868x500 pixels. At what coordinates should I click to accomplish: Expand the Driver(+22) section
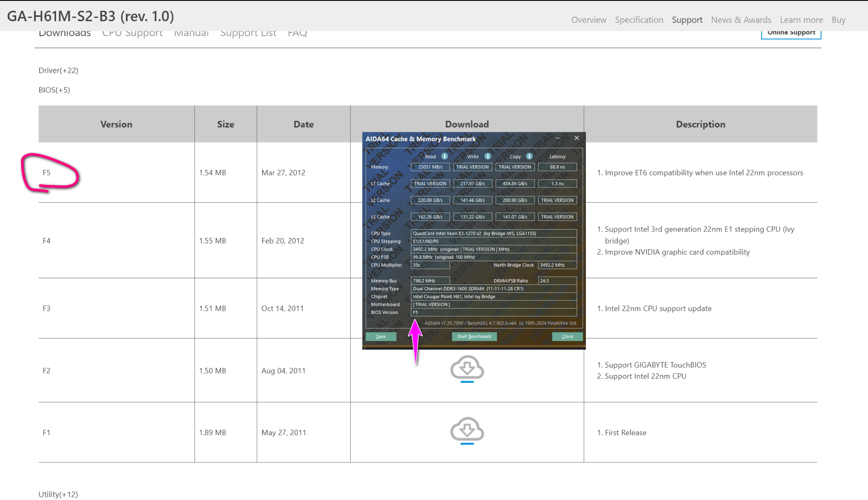tap(58, 70)
